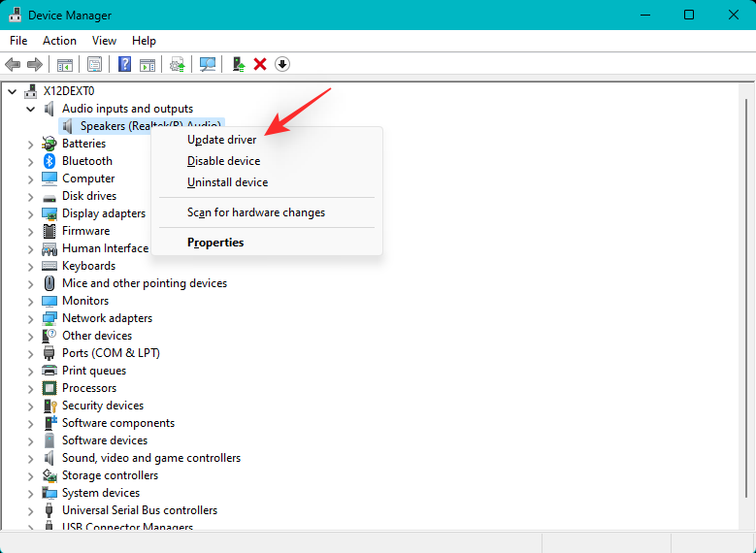Screen dimensions: 756x553
Task: Expand the Ports (COM & LPT) chevron
Action: tap(30, 353)
